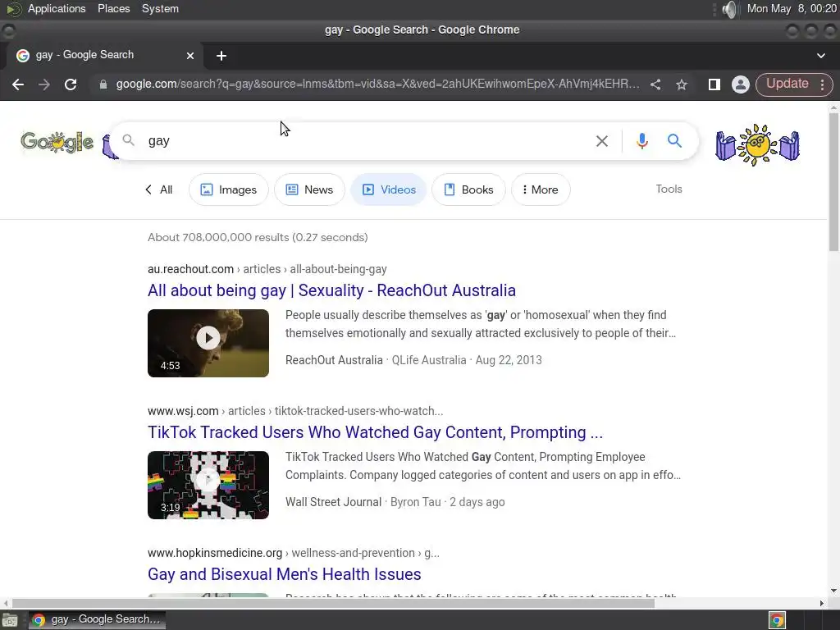Close the gay - Google Search tab
The width and height of the screenshot is (840, 630).
tap(190, 56)
